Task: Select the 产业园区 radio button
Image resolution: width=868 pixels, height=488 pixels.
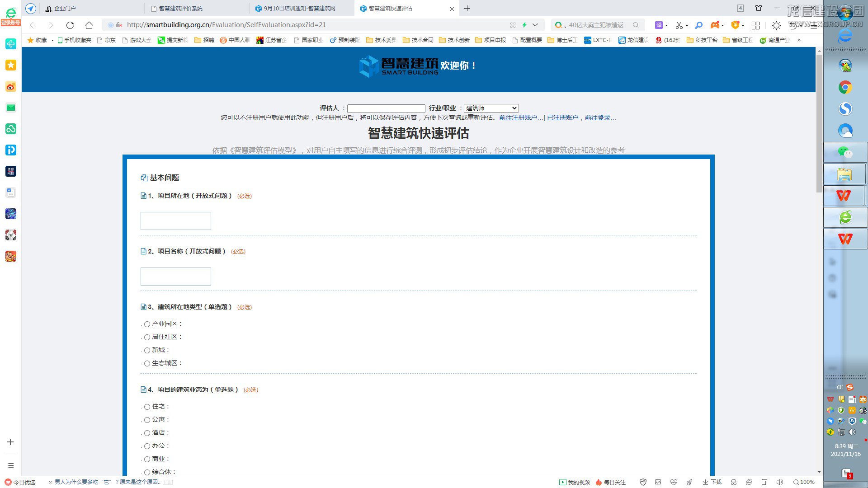Action: (x=147, y=324)
